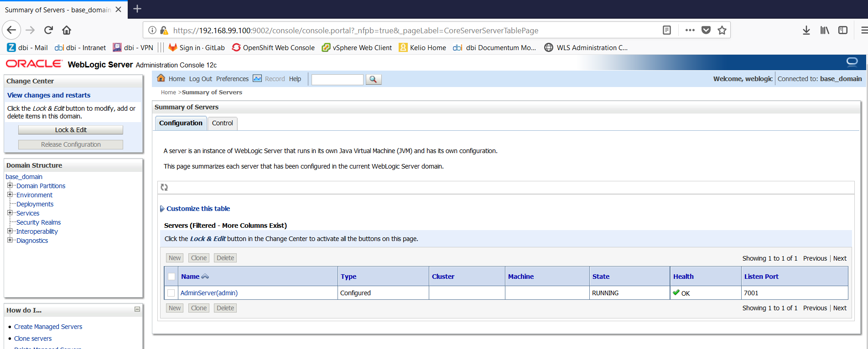
Task: Expand the Environment tree node
Action: 10,195
